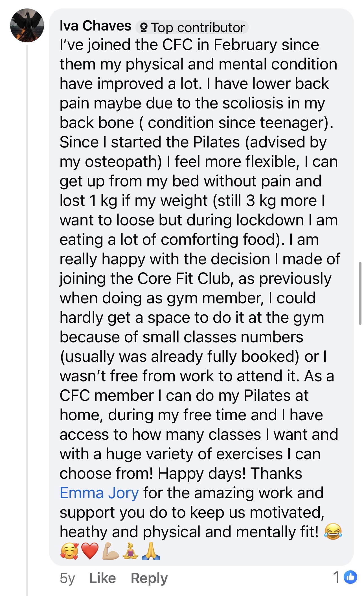Tap the flexed bicep emoji
This screenshot has height=596, width=364.
(110, 551)
